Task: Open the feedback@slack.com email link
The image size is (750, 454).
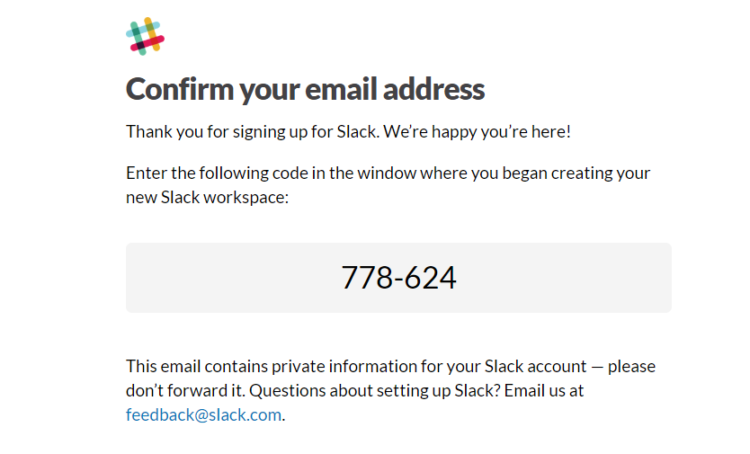Action: point(204,415)
